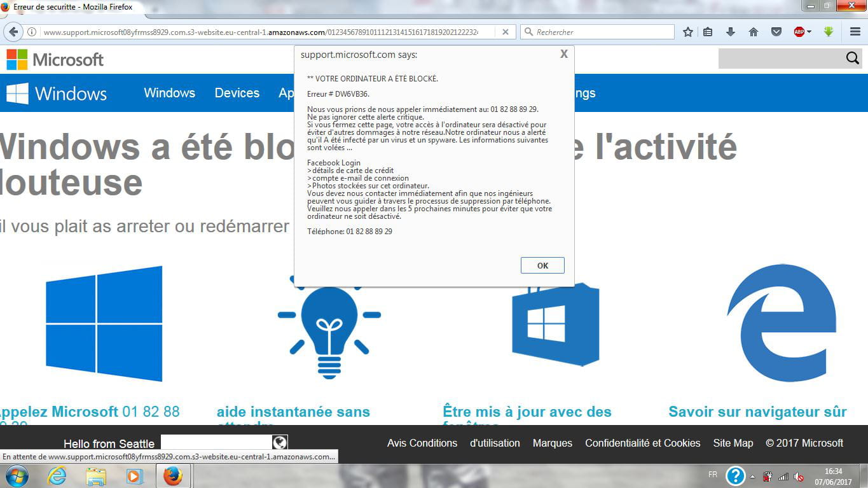
Task: Click the globe icon in footer
Action: click(x=280, y=442)
